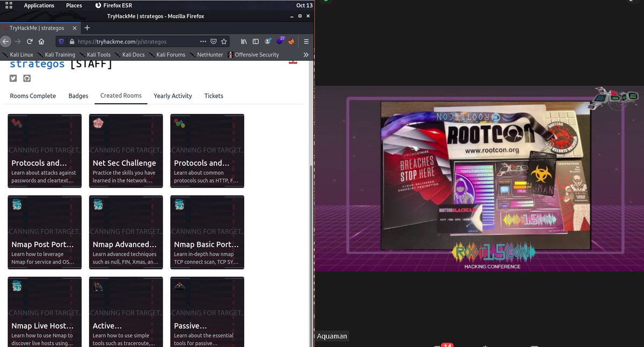
Task: Open the Firefox ESR application menu
Action: 113,5
